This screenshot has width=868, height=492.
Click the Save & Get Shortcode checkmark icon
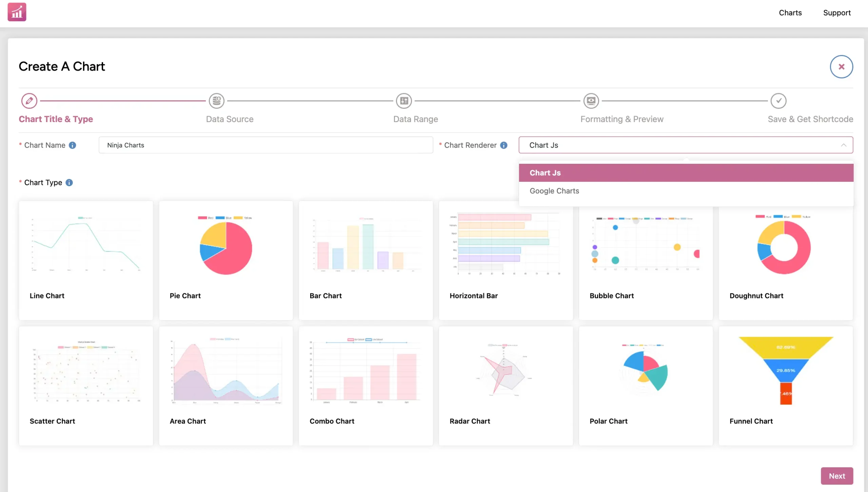coord(778,101)
